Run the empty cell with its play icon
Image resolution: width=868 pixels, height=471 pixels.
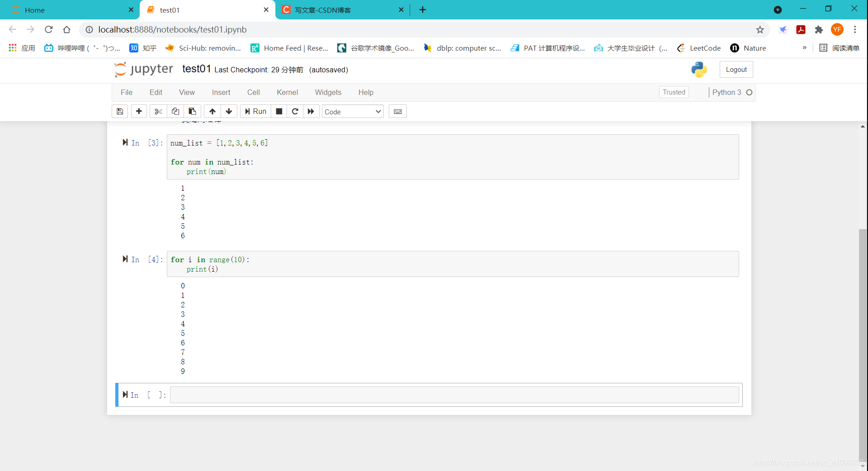(x=125, y=395)
